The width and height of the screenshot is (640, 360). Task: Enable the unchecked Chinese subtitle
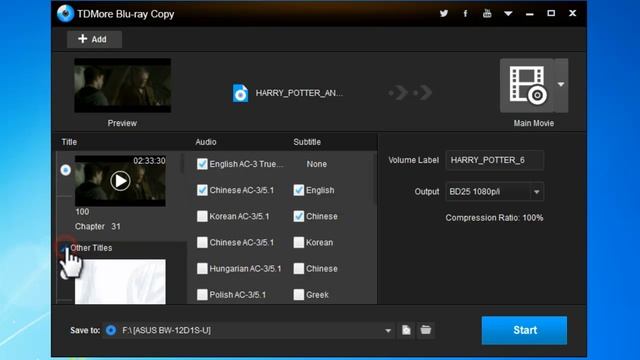299,269
